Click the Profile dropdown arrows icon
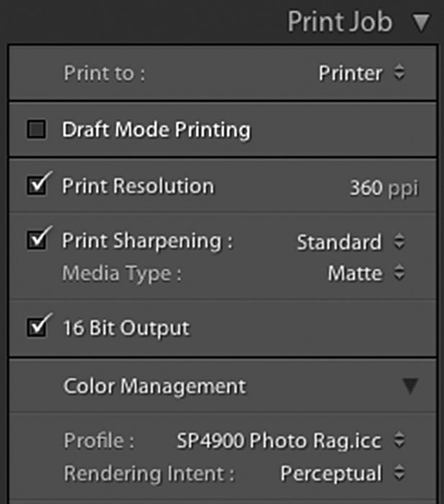 click(x=399, y=440)
